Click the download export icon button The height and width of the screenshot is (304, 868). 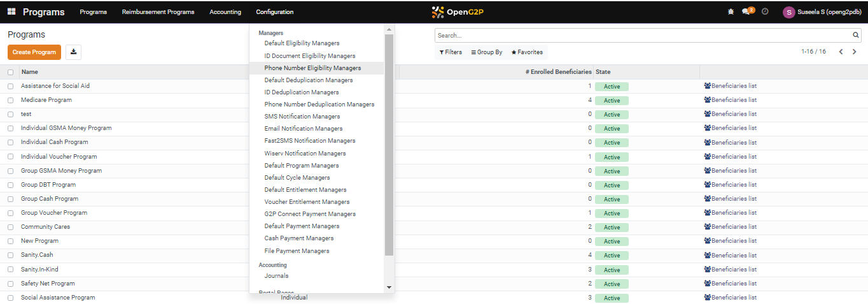click(x=73, y=52)
